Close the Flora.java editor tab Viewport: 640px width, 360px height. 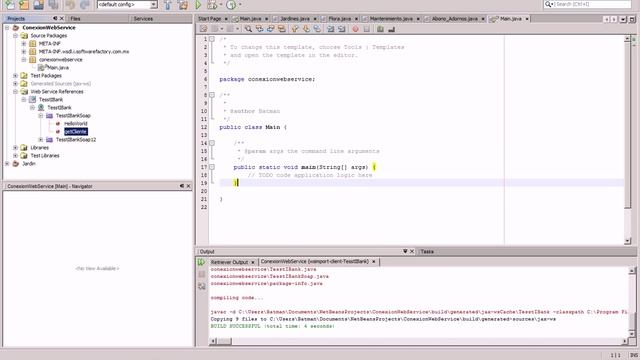(356, 19)
